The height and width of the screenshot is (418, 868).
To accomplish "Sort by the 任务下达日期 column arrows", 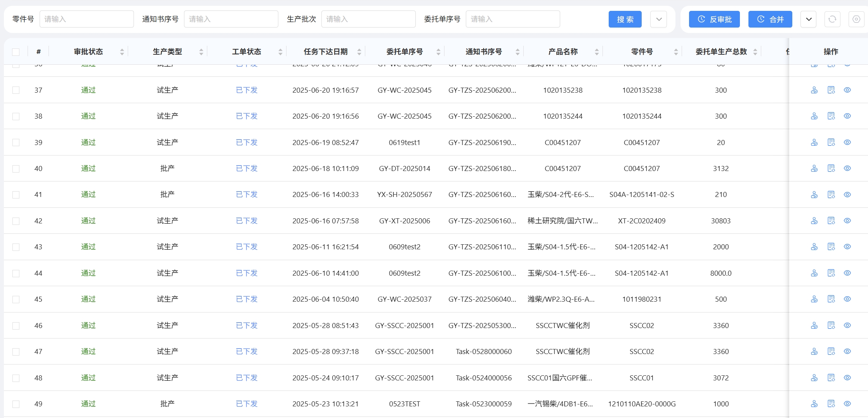I will point(359,52).
